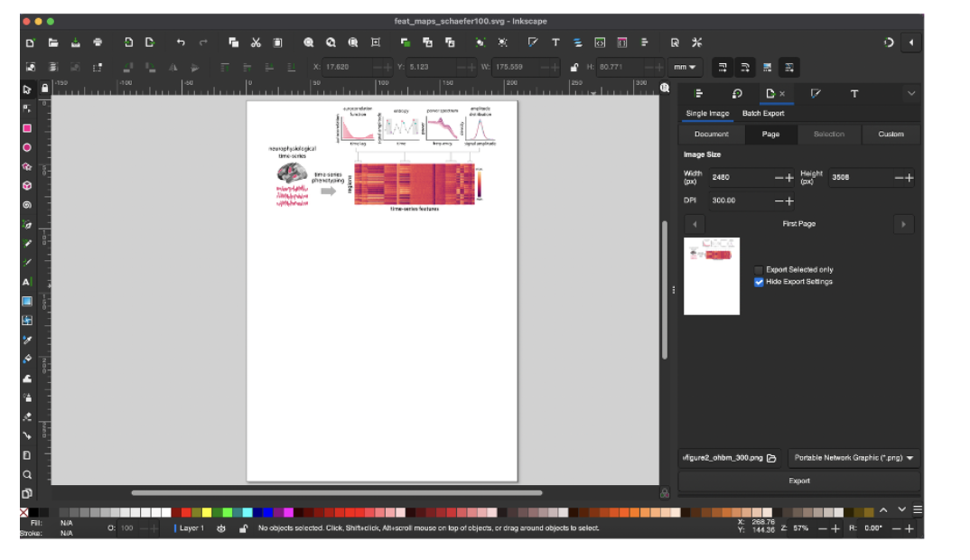Uncheck Hide Export Settings checkbox

click(759, 282)
